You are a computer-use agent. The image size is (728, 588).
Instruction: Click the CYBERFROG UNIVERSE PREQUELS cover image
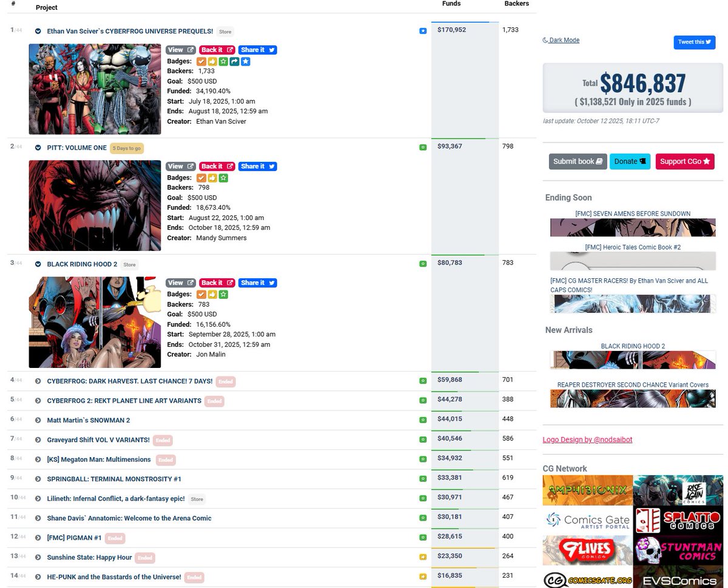tap(95, 89)
